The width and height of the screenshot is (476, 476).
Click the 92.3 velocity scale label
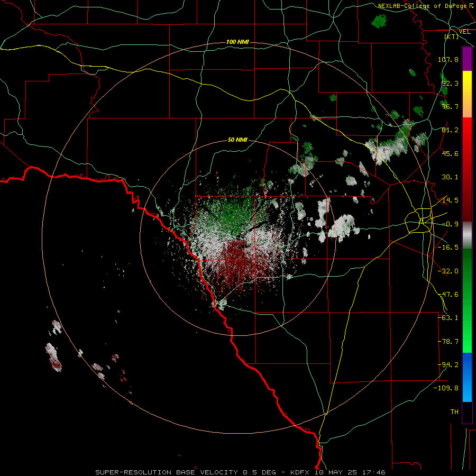tap(450, 83)
